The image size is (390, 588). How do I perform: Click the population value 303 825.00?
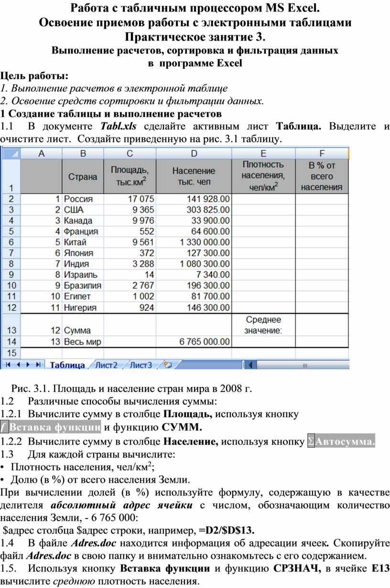click(194, 210)
